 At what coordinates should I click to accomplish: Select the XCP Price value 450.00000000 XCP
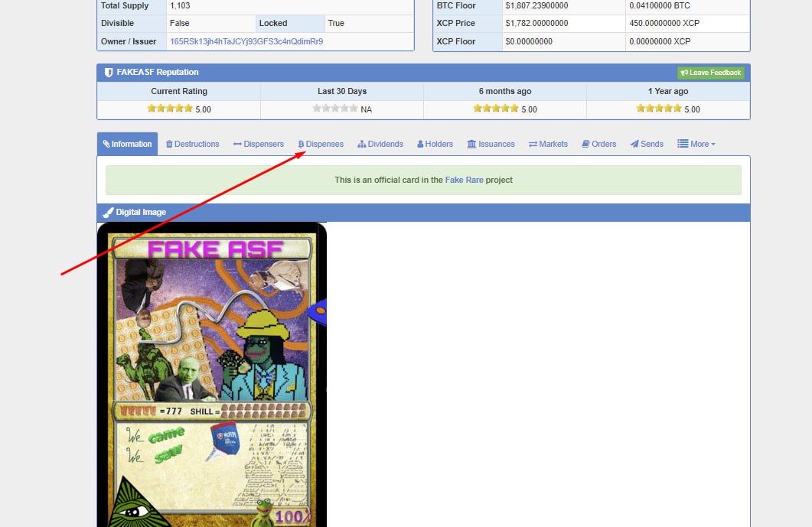(x=664, y=23)
